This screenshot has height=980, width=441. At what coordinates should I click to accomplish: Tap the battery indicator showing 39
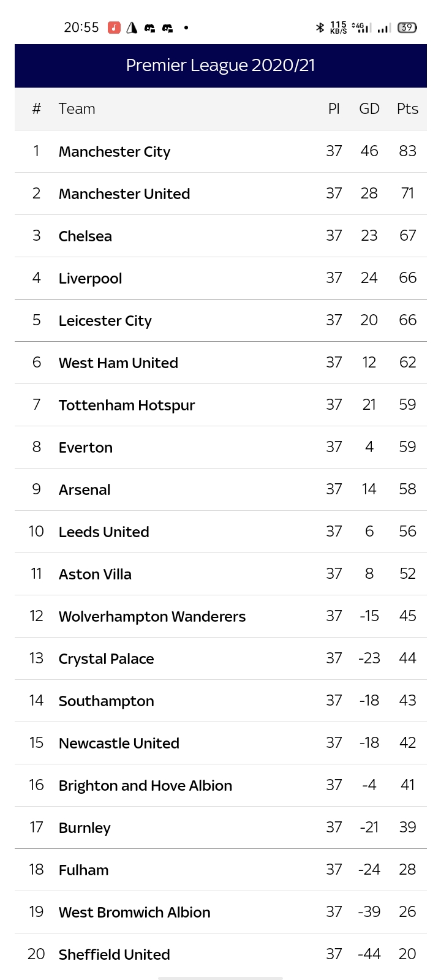[x=407, y=28]
